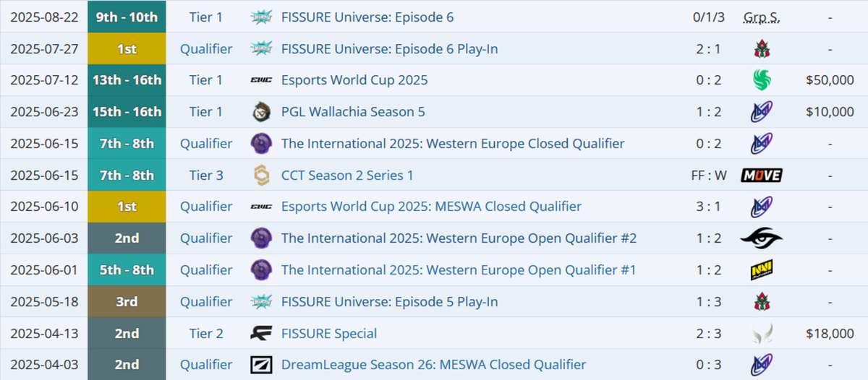Click the DreamLeague Season 26 tournament icon
The height and width of the screenshot is (380, 868).
[x=261, y=365]
